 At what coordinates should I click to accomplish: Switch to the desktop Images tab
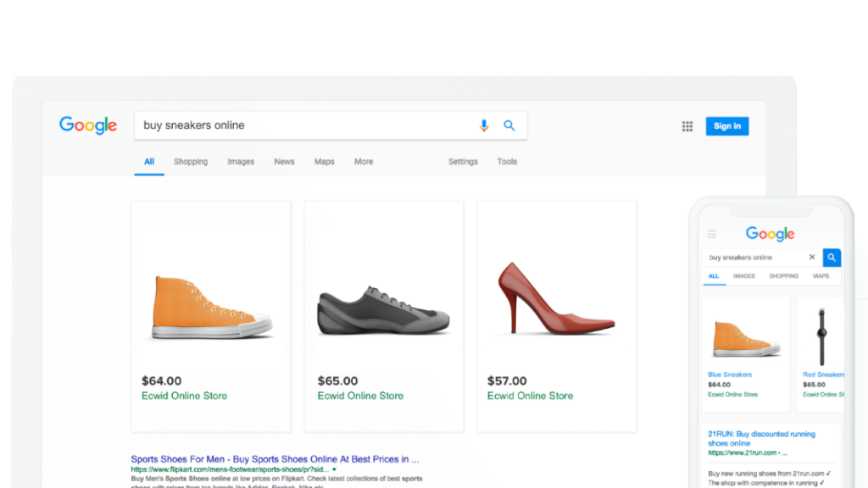(241, 162)
